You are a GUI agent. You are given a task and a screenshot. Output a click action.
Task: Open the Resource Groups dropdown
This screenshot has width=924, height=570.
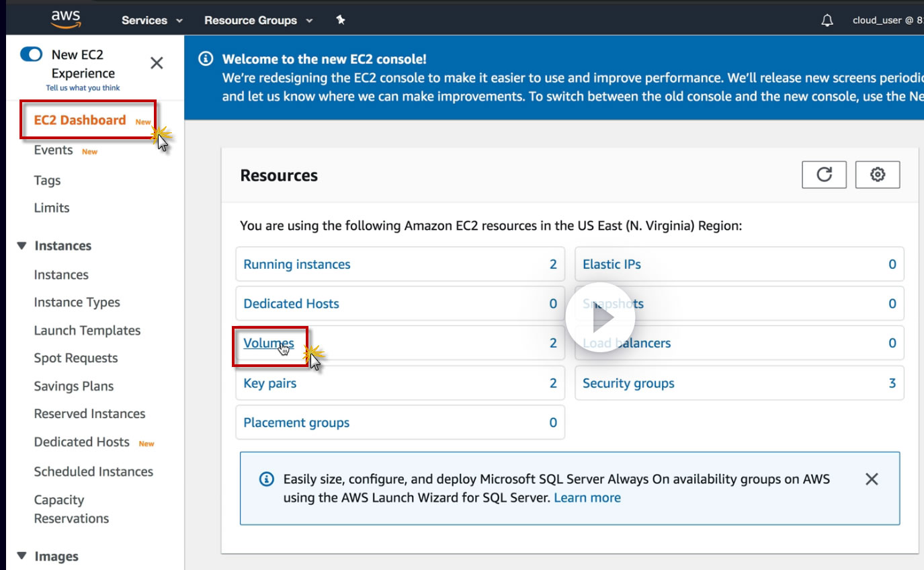[258, 20]
